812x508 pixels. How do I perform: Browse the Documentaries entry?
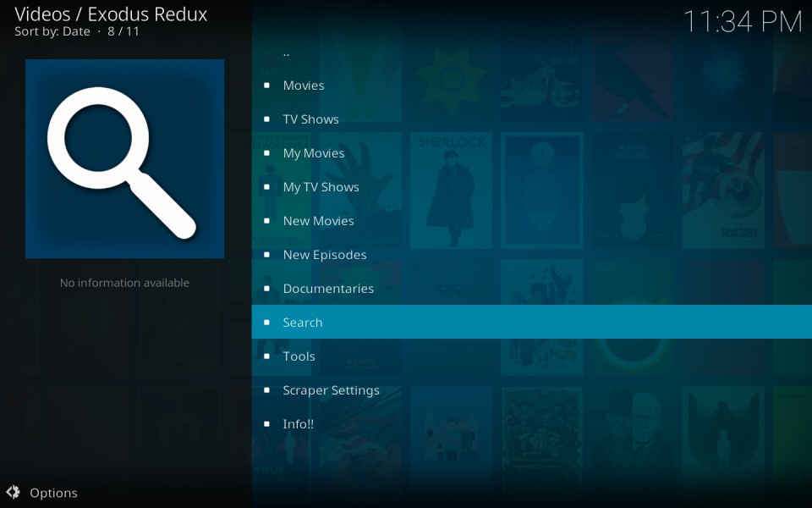click(x=532, y=288)
